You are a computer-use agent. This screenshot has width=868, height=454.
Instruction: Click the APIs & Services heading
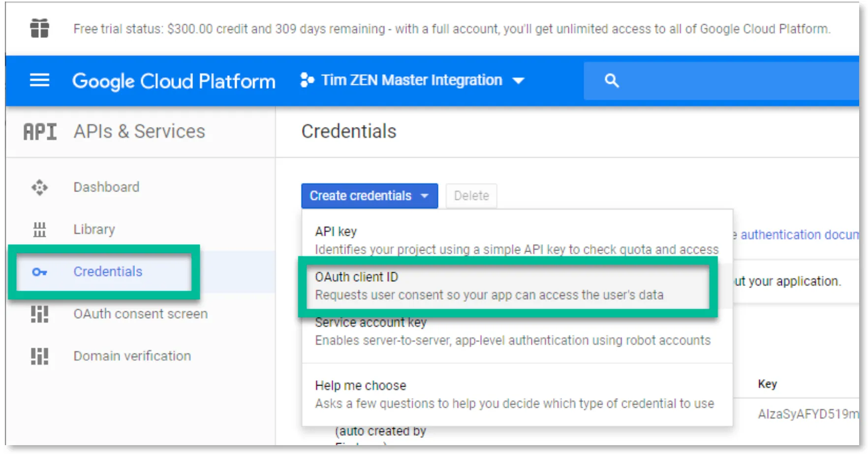click(139, 131)
